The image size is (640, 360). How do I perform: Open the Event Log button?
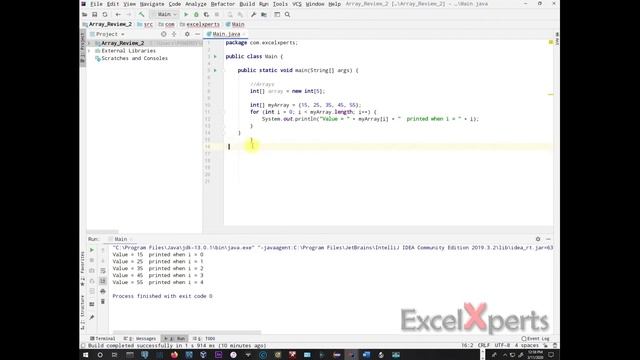tap(536, 338)
